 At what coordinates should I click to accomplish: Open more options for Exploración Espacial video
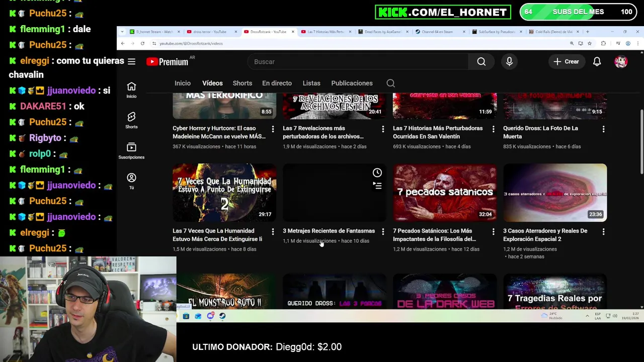603,232
